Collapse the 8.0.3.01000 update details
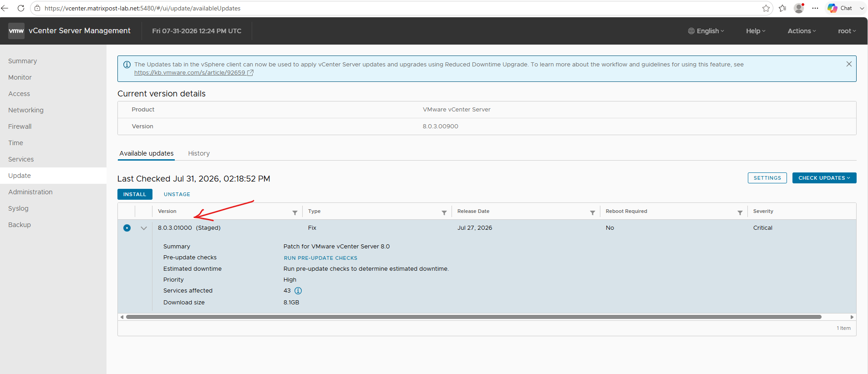 (144, 228)
